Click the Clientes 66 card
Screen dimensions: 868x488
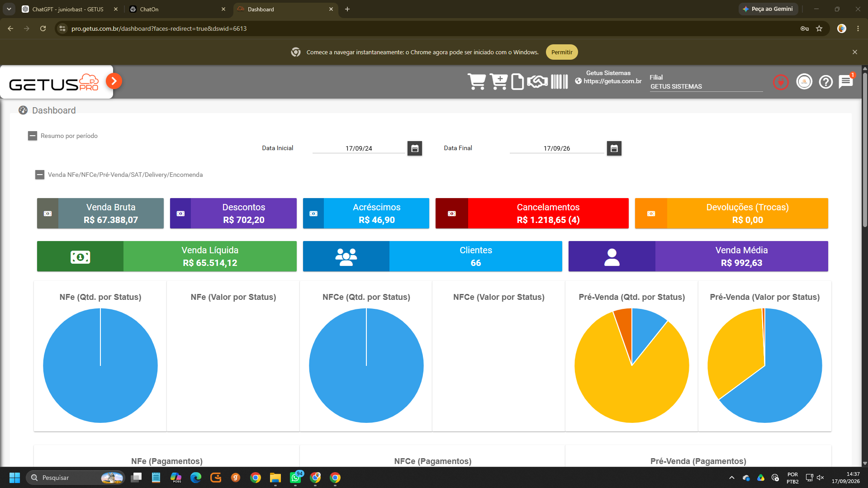click(432, 256)
